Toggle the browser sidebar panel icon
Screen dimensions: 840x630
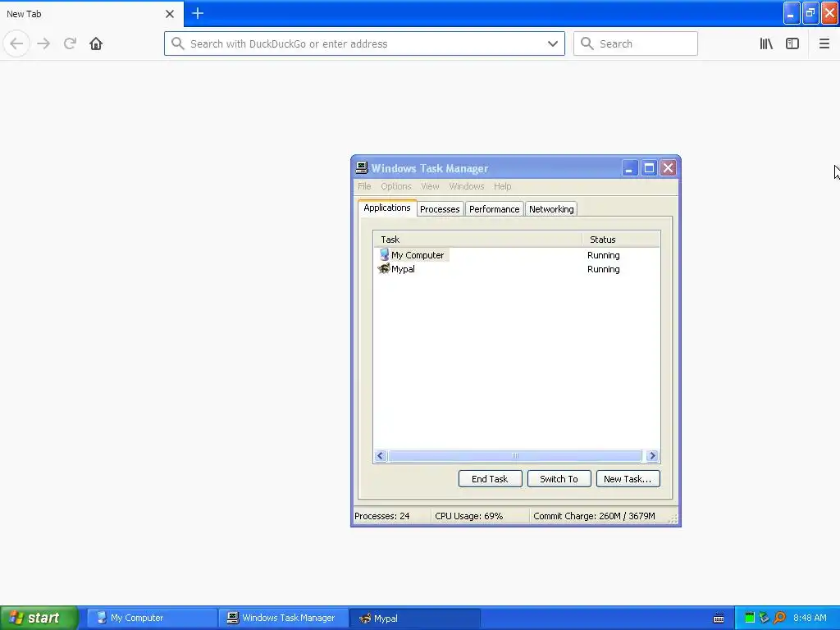792,43
